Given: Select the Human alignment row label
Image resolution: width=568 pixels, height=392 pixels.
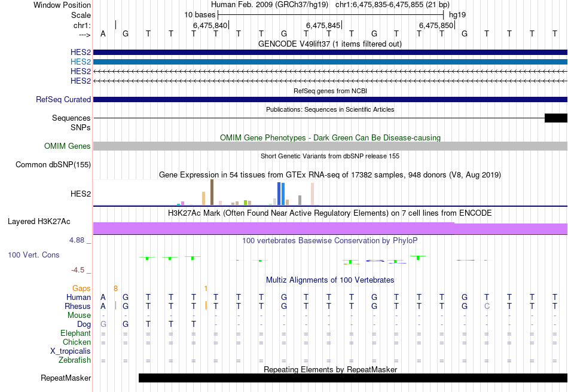Looking at the screenshot, I should pos(78,297).
